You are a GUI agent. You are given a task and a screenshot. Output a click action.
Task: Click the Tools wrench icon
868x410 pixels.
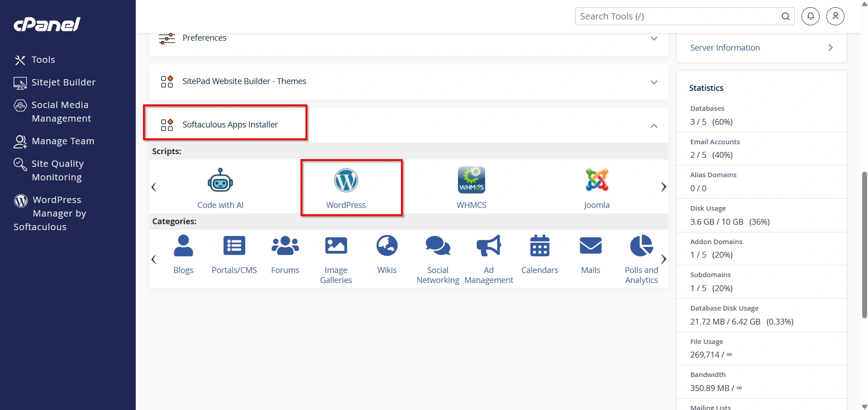(20, 60)
